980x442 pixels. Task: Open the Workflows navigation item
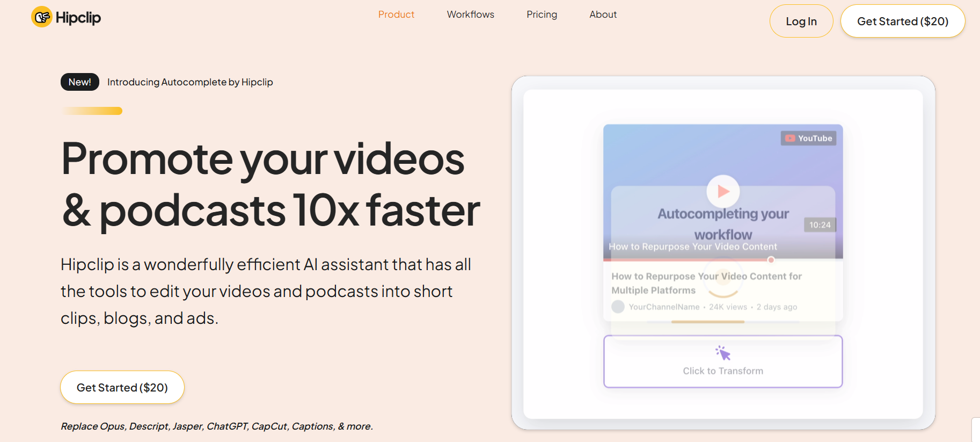click(471, 15)
